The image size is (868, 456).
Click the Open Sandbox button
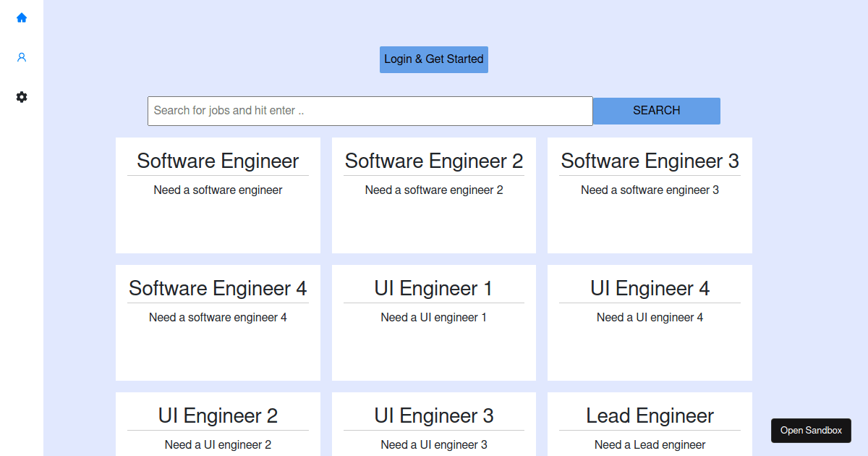pos(811,430)
